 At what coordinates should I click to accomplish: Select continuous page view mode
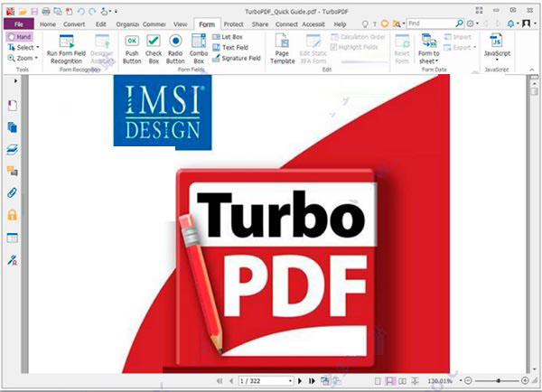[x=390, y=381]
